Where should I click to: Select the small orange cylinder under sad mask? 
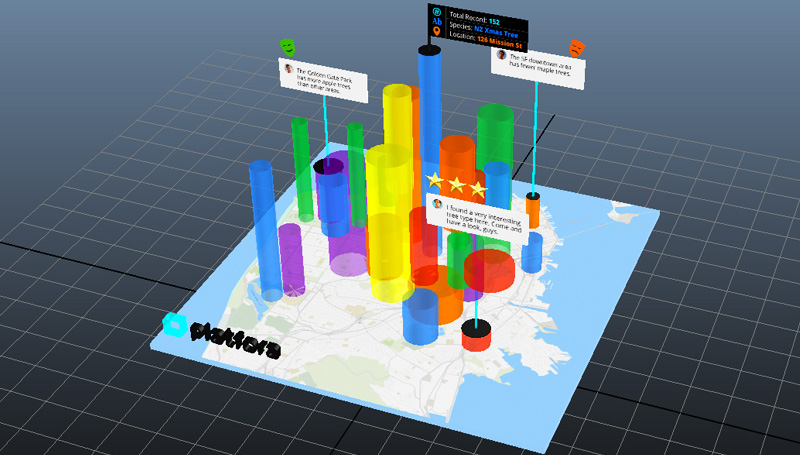click(x=533, y=211)
